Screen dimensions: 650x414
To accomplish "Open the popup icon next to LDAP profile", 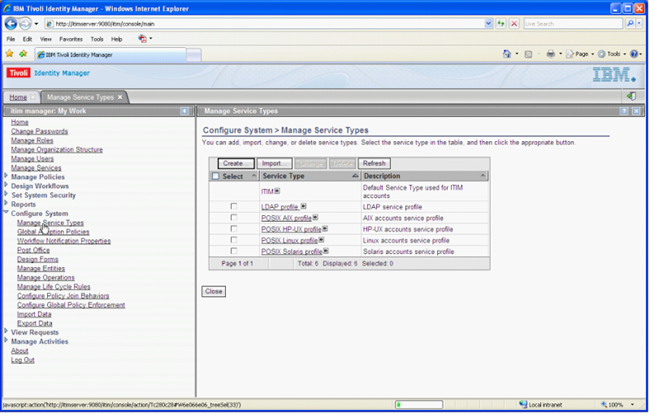I will 303,206.
